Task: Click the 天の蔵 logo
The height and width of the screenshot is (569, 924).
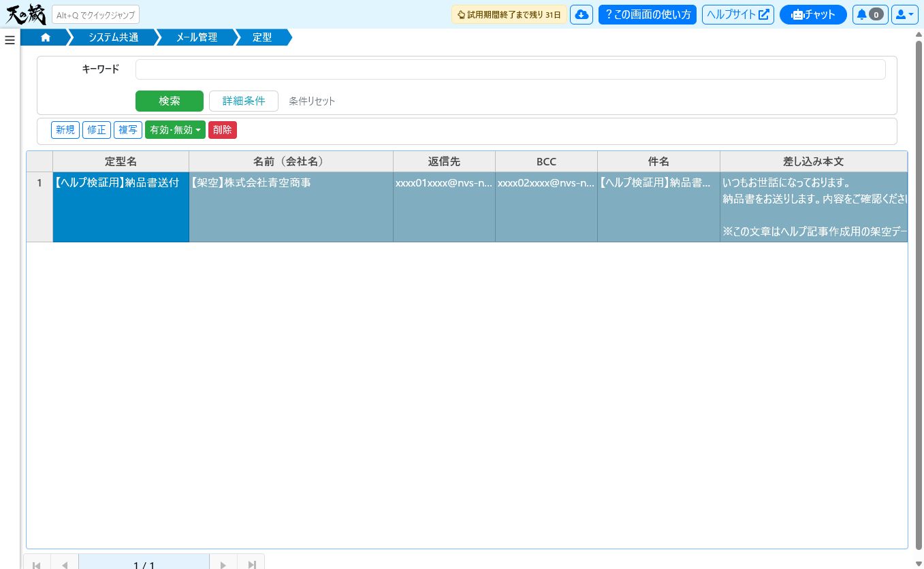Action: pyautogui.click(x=26, y=14)
